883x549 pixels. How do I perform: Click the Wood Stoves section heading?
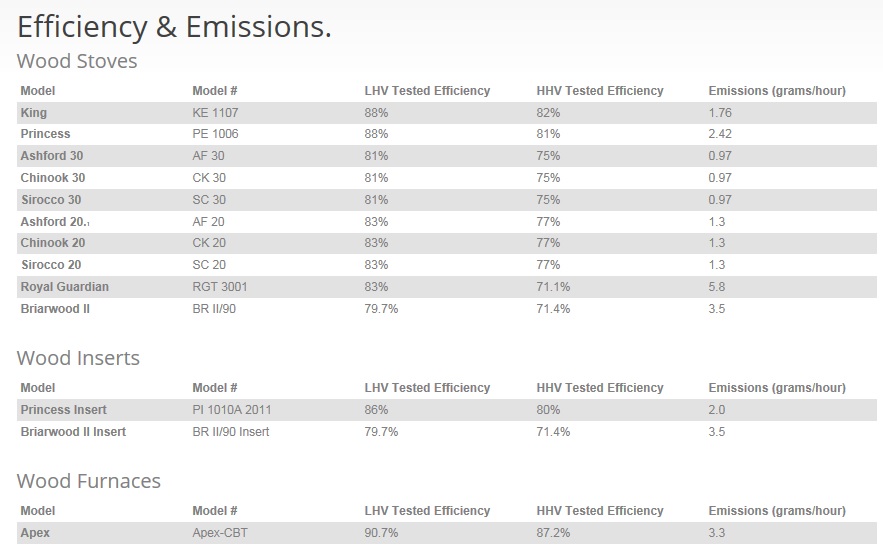coord(77,61)
